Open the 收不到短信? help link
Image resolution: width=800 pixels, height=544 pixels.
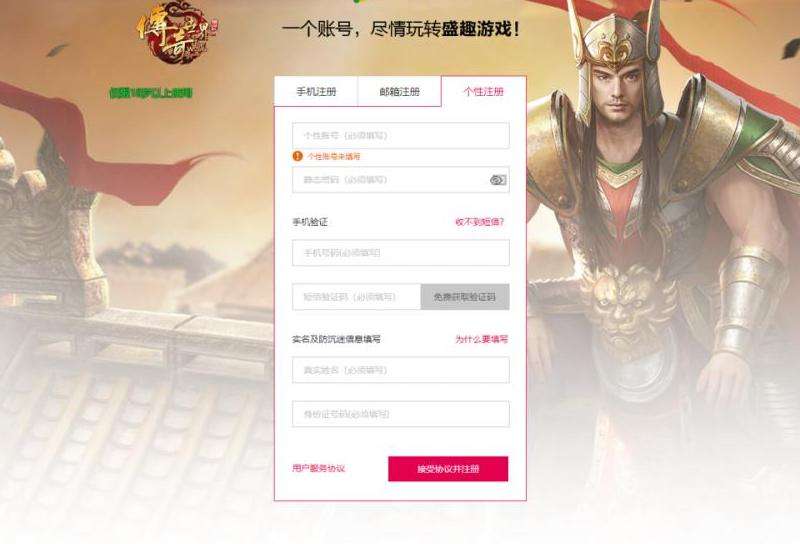(x=480, y=222)
